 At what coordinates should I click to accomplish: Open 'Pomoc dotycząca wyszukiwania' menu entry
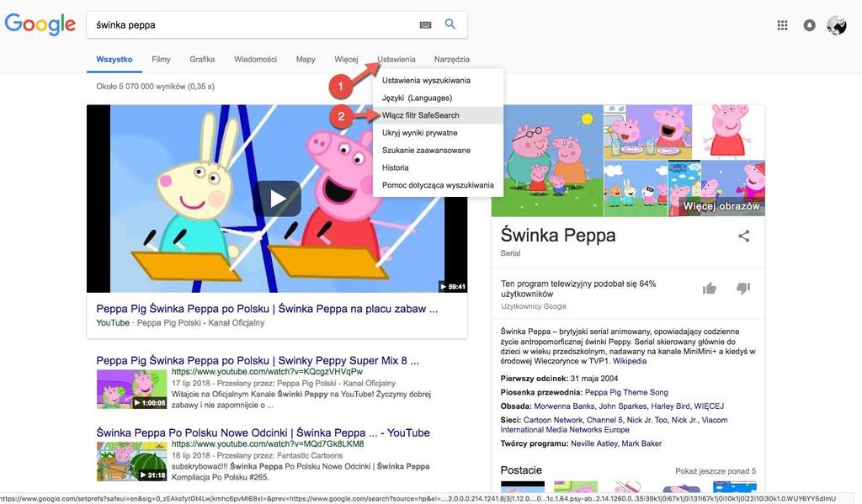[438, 185]
